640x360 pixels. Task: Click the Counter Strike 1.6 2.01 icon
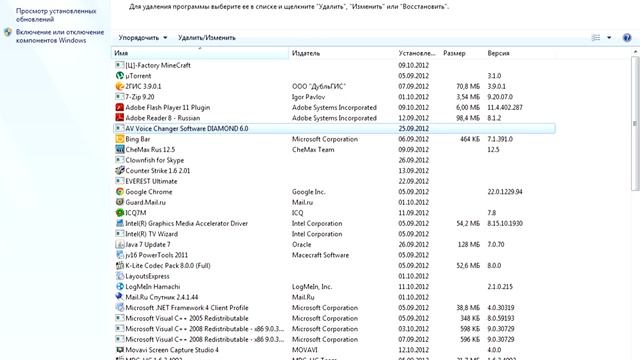120,171
